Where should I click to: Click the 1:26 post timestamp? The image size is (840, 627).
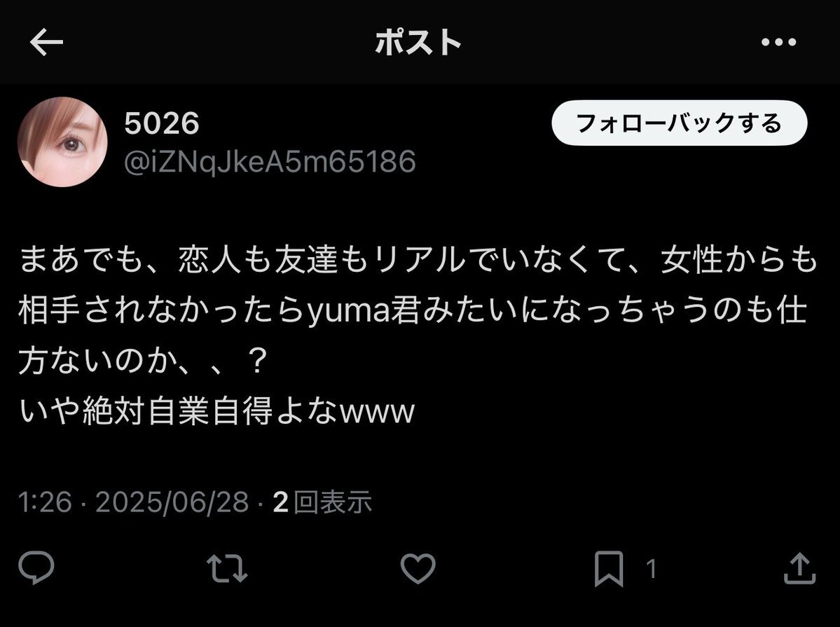coord(45,502)
